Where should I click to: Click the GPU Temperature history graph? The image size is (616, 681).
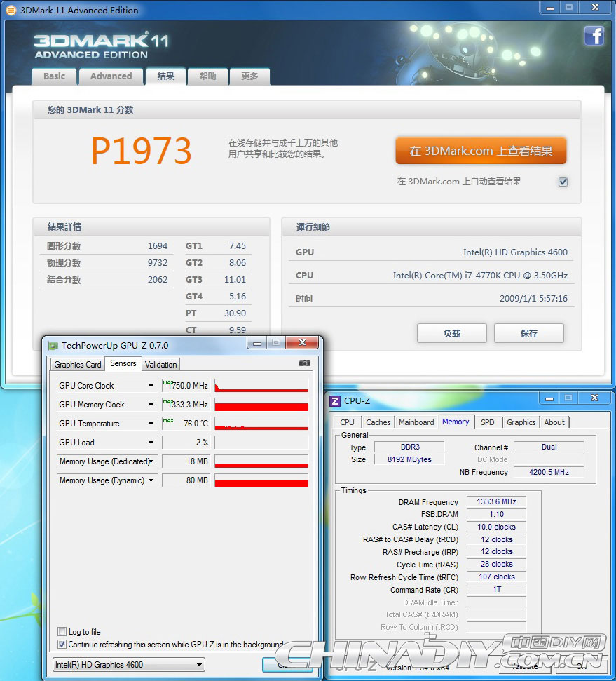point(261,424)
